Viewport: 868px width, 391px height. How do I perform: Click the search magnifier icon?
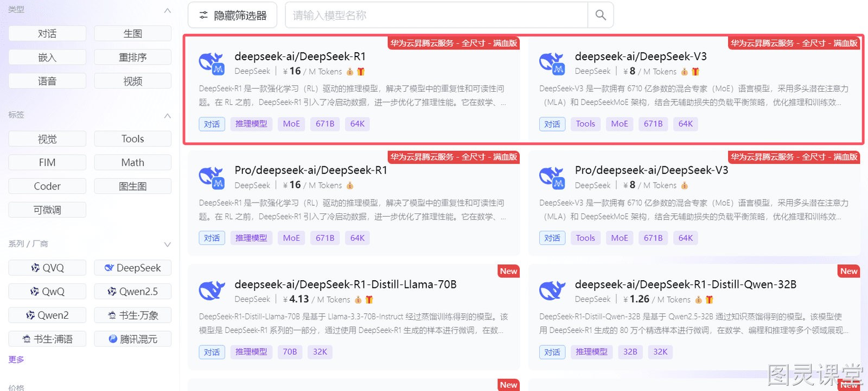coord(601,15)
